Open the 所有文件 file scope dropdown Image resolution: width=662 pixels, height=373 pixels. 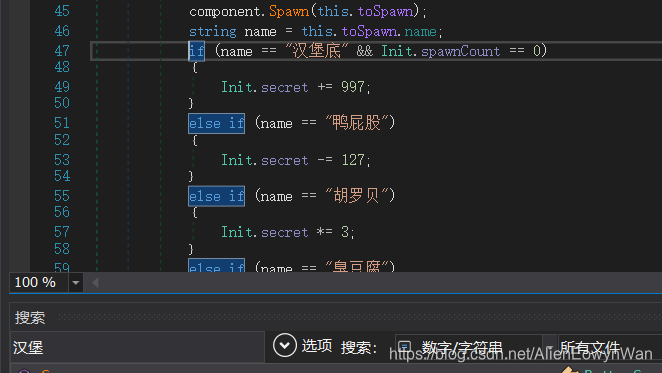[610, 348]
